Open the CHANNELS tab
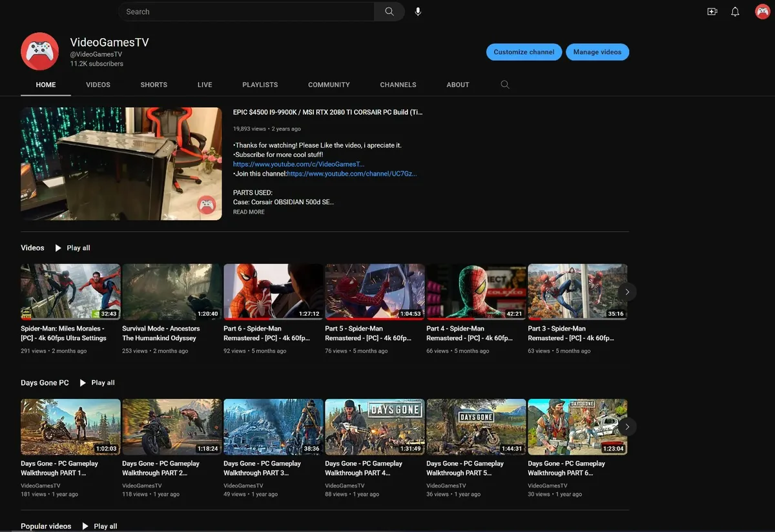Image resolution: width=775 pixels, height=532 pixels. coord(398,85)
